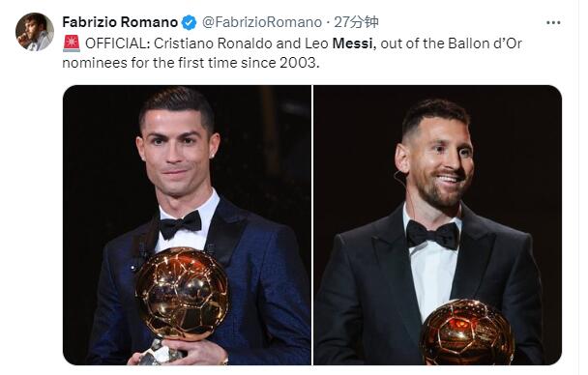This screenshot has width=588, height=375.
Task: Open tweet via second line 'nominees for'
Action: pos(95,63)
